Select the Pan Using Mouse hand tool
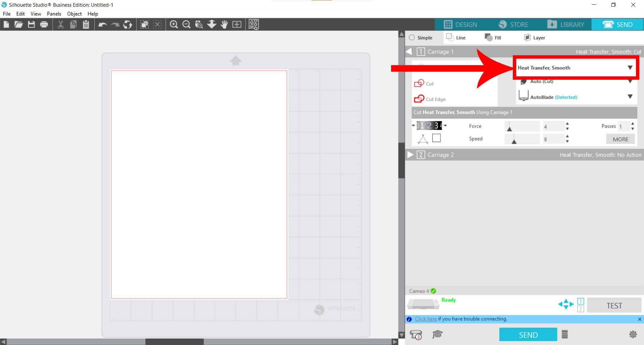The width and height of the screenshot is (644, 345). point(224,24)
